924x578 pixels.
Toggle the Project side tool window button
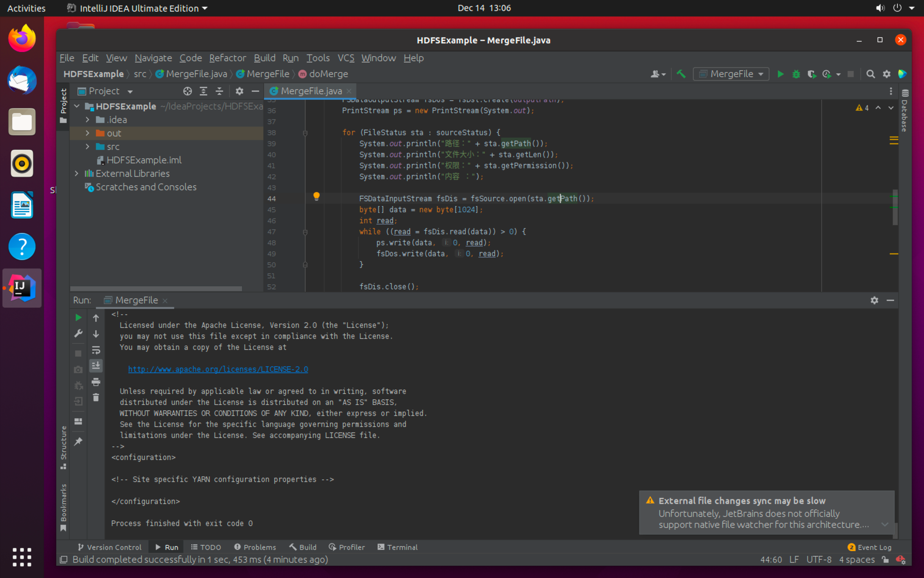pyautogui.click(x=63, y=106)
